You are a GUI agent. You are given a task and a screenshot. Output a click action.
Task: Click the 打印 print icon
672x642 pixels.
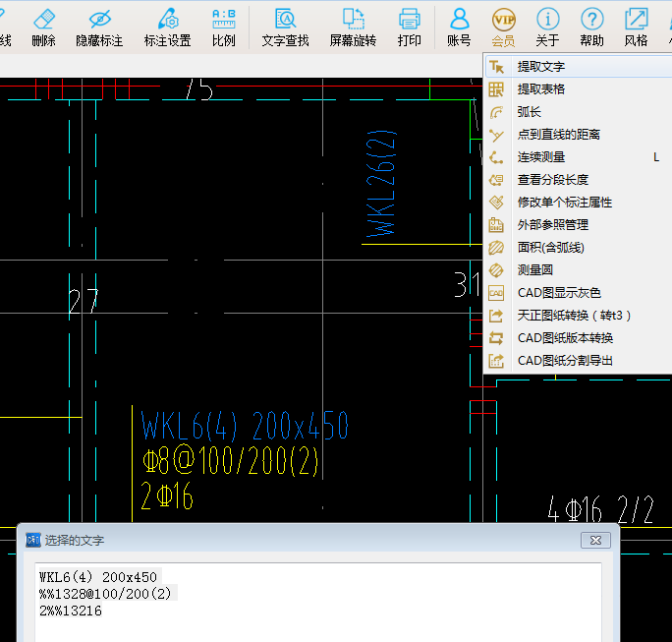(x=410, y=20)
